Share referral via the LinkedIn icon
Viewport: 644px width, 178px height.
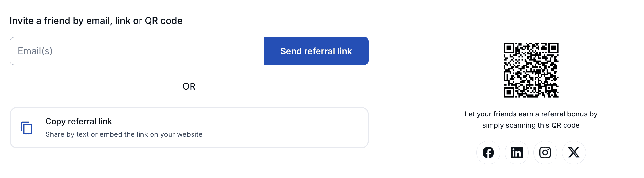click(x=516, y=153)
